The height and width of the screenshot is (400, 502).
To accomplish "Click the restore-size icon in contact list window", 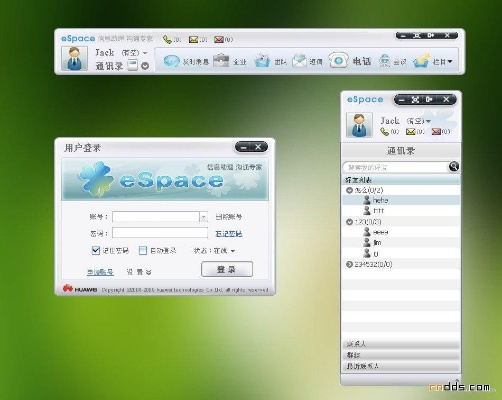I will (415, 99).
